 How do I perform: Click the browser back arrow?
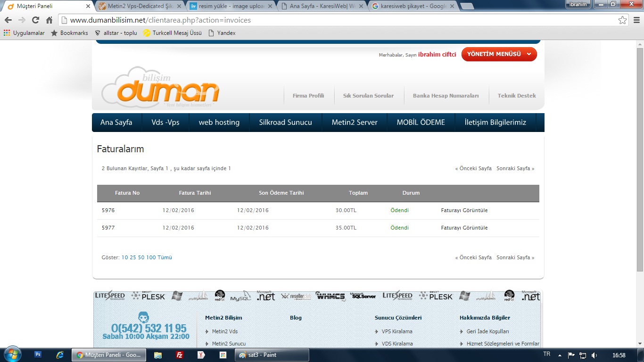click(x=8, y=20)
